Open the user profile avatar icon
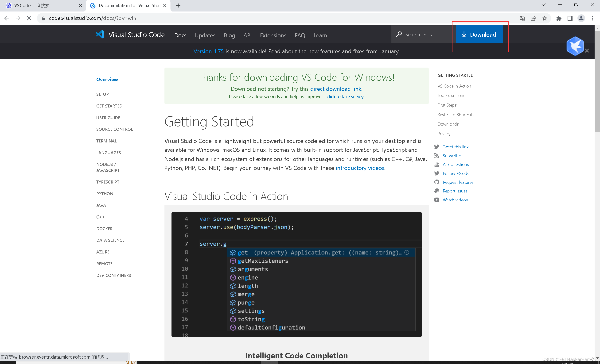 [x=581, y=18]
